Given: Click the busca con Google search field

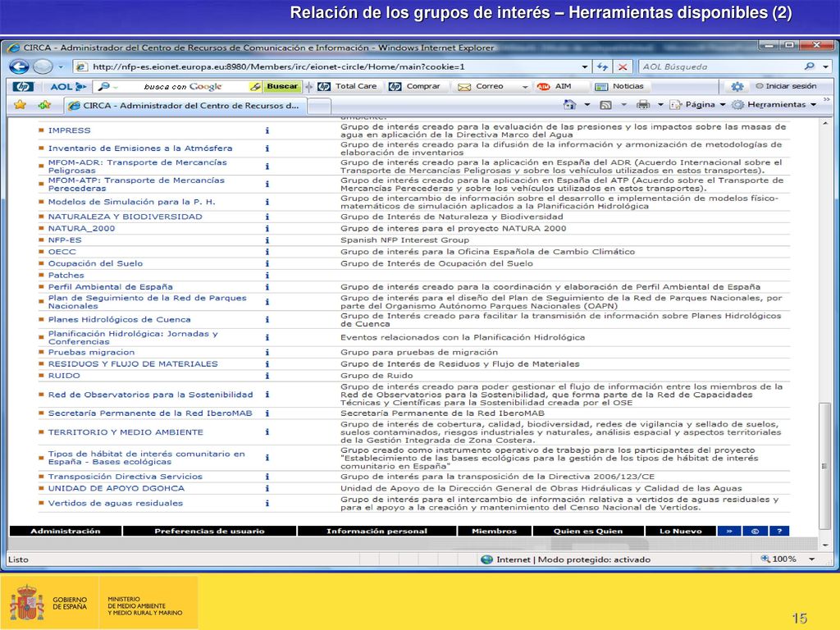Looking at the screenshot, I should click(x=177, y=86).
